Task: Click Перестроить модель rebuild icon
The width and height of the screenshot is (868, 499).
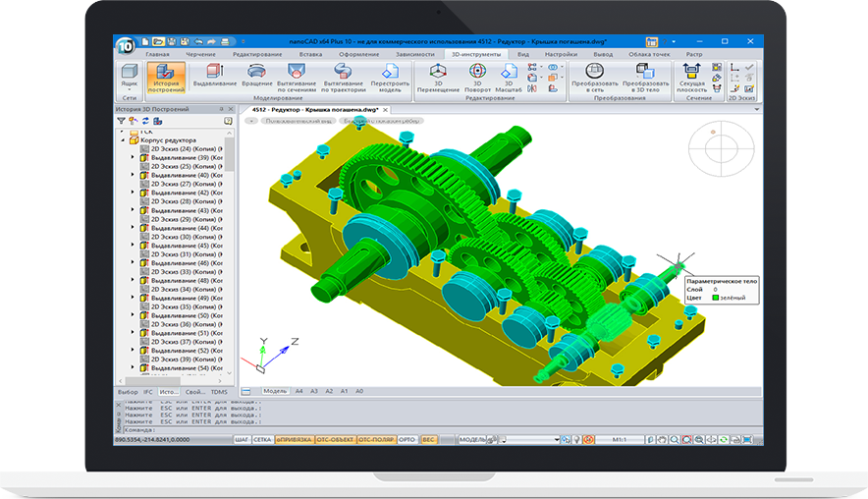Action: (x=390, y=78)
